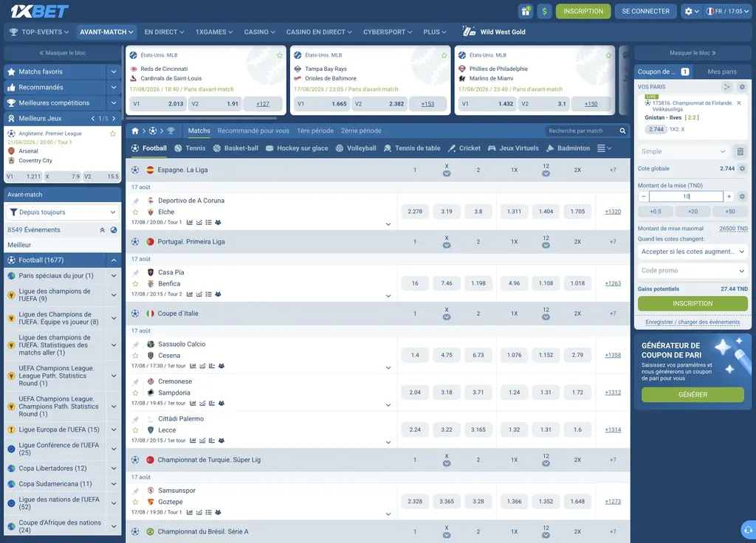This screenshot has height=543, width=756.
Task: Delete bet slip with trash icon
Action: point(740,151)
